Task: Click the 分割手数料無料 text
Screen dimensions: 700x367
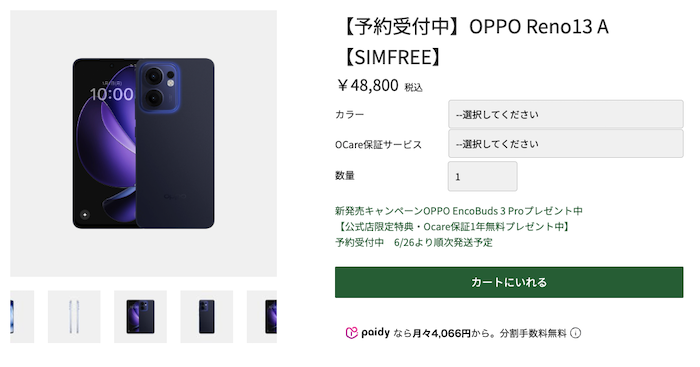Action: (533, 333)
